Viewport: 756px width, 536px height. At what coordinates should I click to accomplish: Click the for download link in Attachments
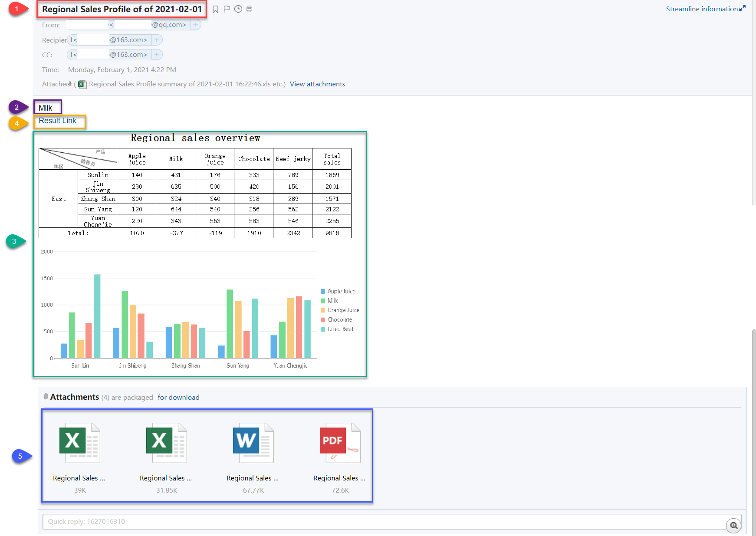tap(178, 397)
